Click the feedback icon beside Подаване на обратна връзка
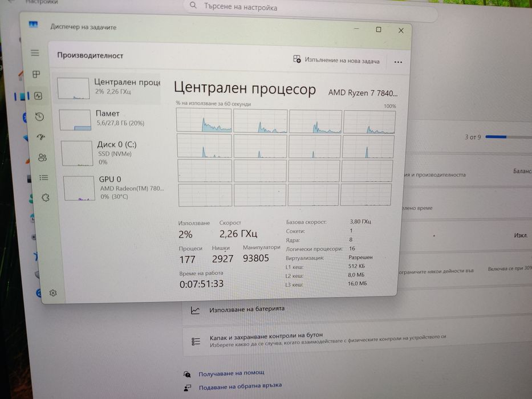Image resolution: width=532 pixels, height=399 pixels. 187,388
